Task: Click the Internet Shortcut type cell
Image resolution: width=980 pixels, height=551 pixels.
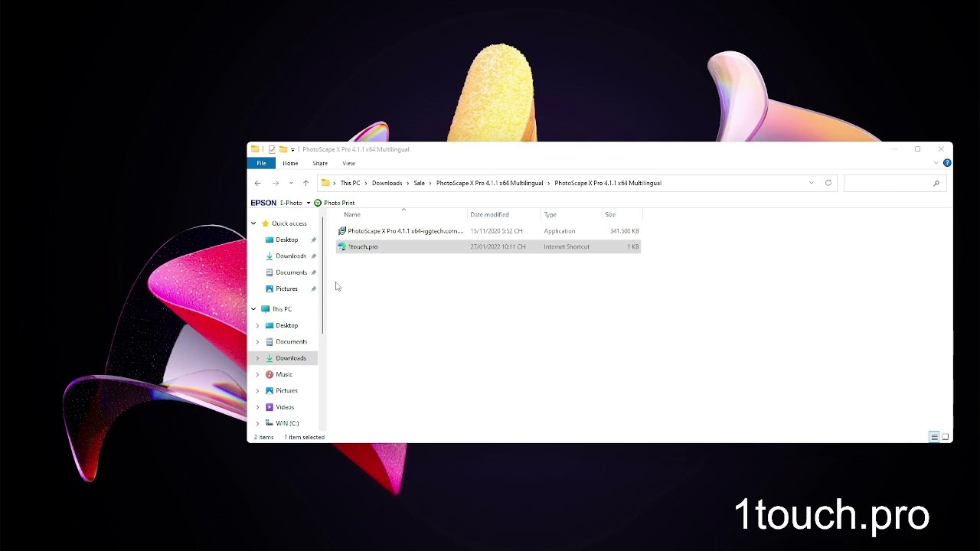Action: click(567, 247)
